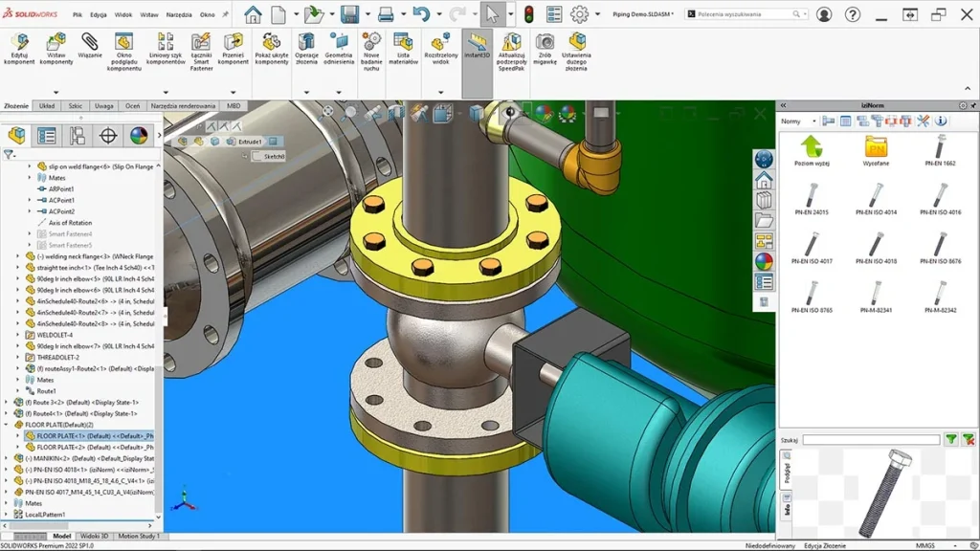Open Geometria odniesienia tool
The image size is (980, 551).
click(339, 50)
